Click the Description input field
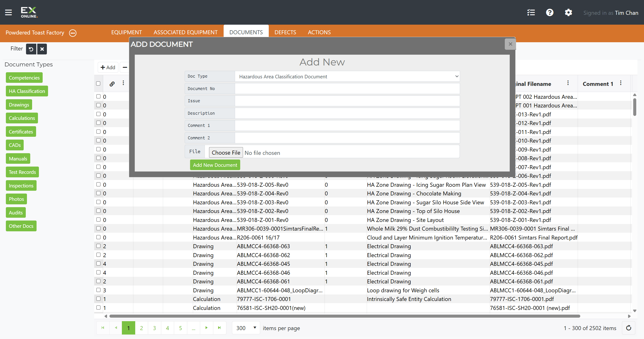Image resolution: width=644 pixels, height=339 pixels. tap(347, 113)
